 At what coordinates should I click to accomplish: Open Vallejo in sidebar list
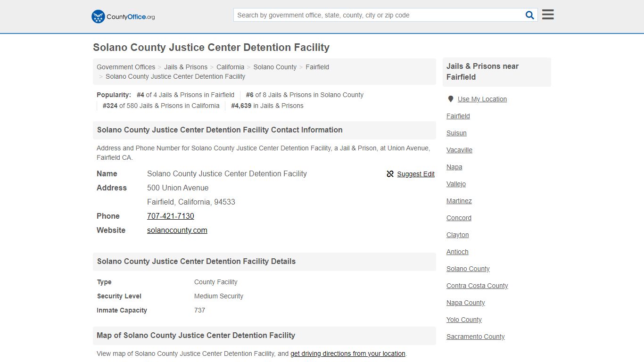pyautogui.click(x=456, y=184)
